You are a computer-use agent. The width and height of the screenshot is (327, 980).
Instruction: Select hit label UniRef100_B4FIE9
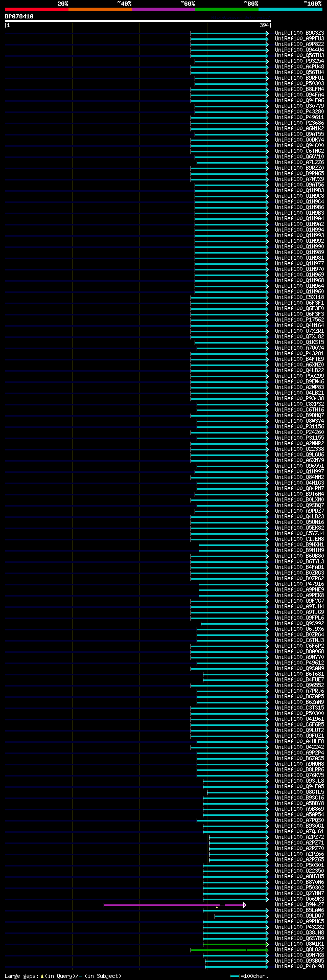(299, 359)
